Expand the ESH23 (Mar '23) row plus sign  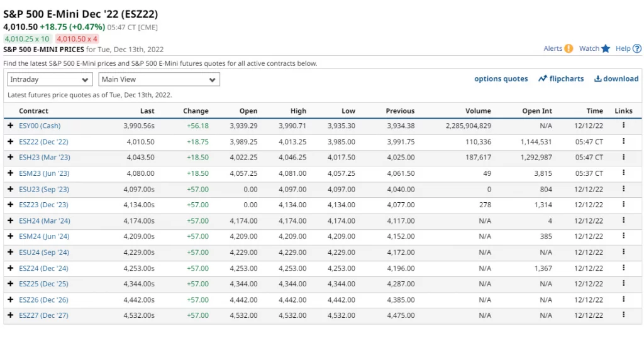click(x=10, y=157)
